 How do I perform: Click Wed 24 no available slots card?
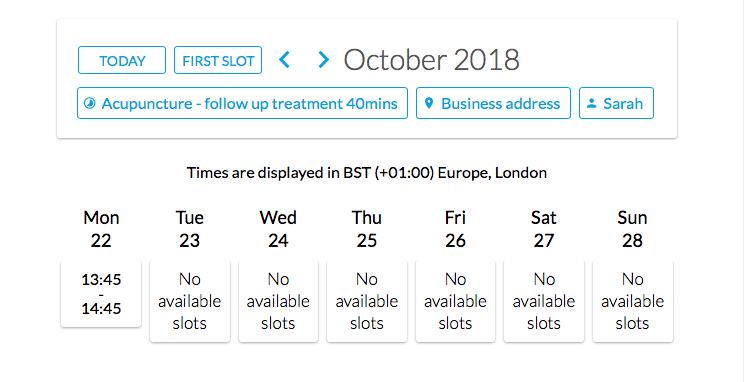coord(278,301)
